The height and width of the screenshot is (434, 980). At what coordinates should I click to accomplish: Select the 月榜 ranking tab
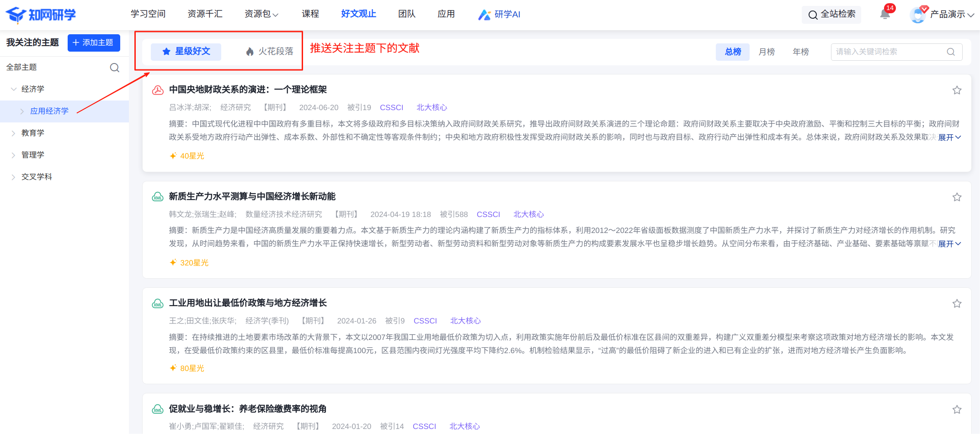coord(767,52)
